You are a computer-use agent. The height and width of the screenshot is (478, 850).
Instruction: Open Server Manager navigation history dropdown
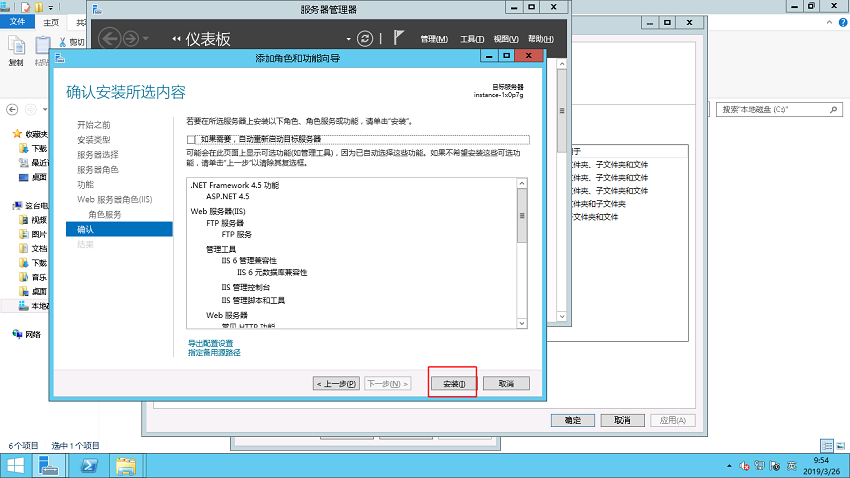click(x=145, y=38)
